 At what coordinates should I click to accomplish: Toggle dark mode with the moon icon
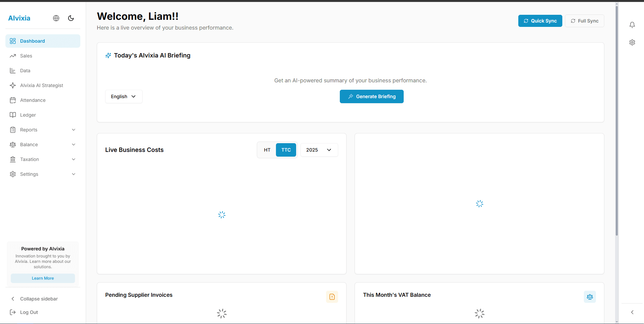(x=71, y=18)
